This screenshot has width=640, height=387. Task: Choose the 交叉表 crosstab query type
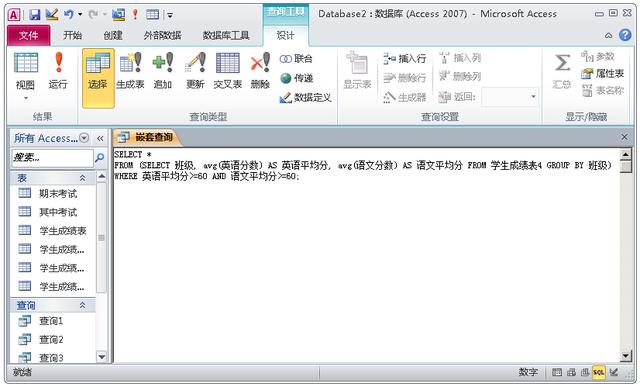pyautogui.click(x=227, y=71)
